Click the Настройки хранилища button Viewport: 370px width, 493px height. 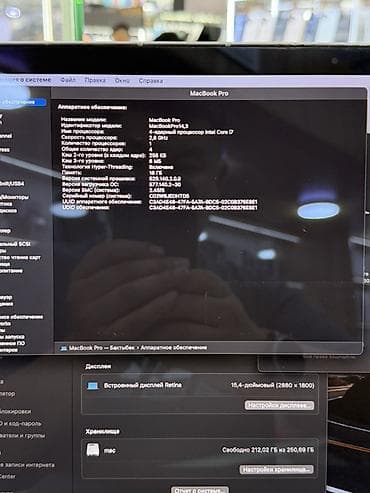(x=277, y=469)
